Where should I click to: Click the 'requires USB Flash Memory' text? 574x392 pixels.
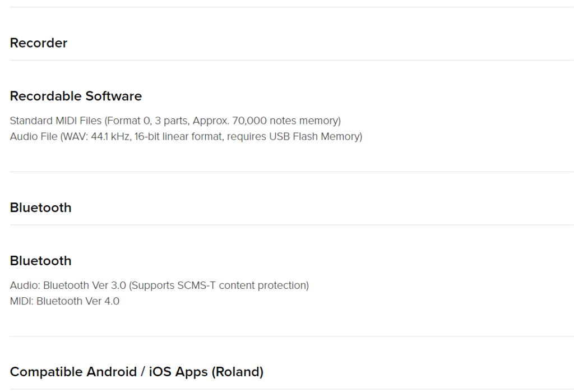(x=293, y=136)
